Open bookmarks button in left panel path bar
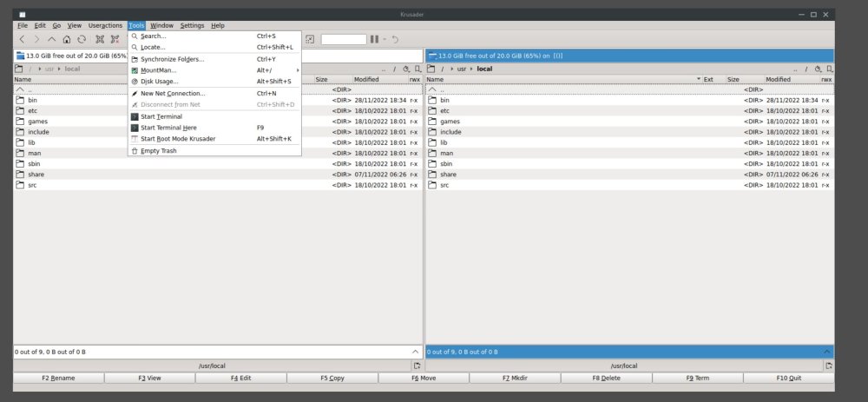Viewport: 868px width, 402px height. (x=418, y=69)
